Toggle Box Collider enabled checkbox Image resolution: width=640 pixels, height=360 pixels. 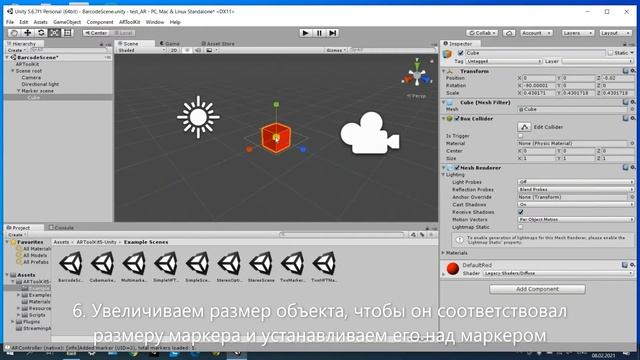coord(457,118)
